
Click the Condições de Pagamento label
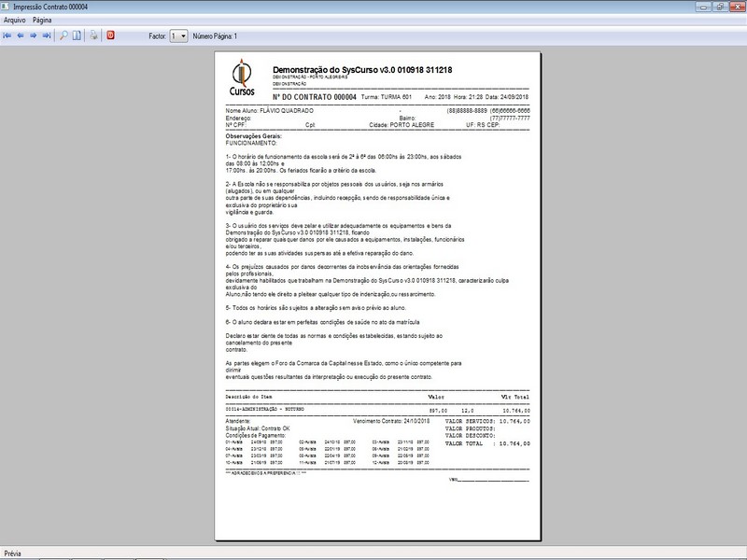[x=255, y=435]
